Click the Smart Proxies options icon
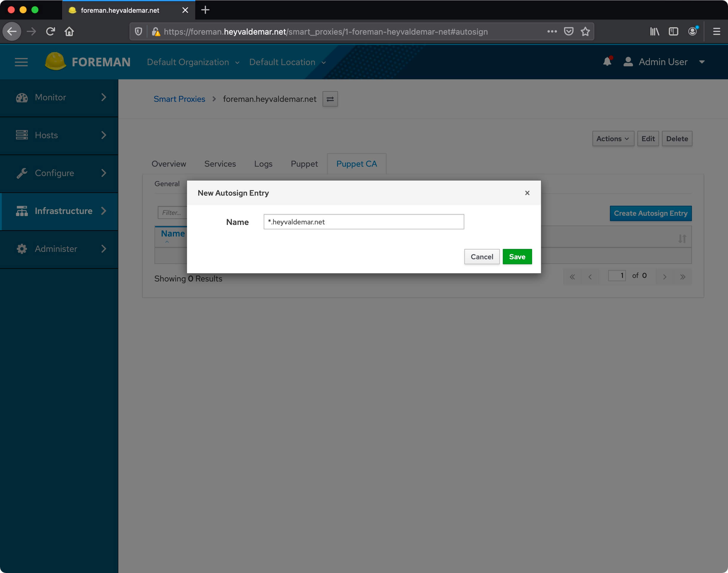Viewport: 728px width, 573px height. click(x=330, y=99)
